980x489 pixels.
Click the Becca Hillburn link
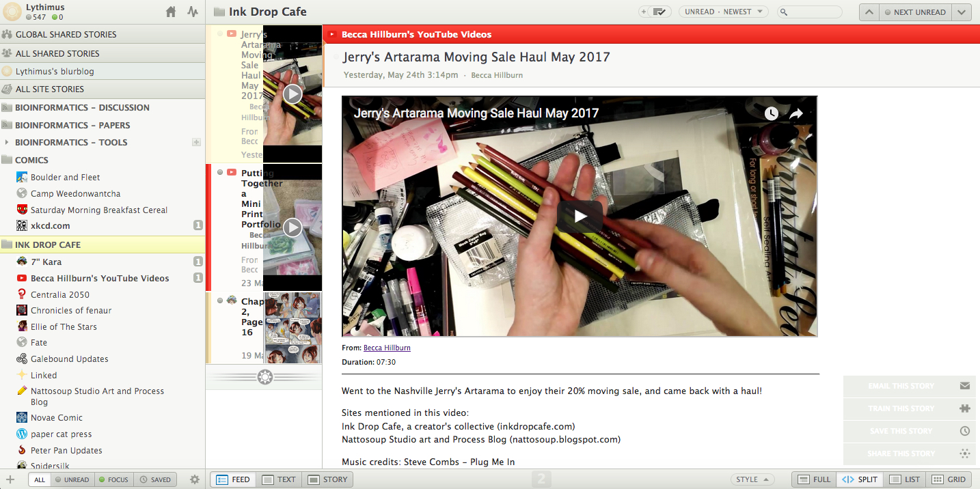pyautogui.click(x=387, y=348)
